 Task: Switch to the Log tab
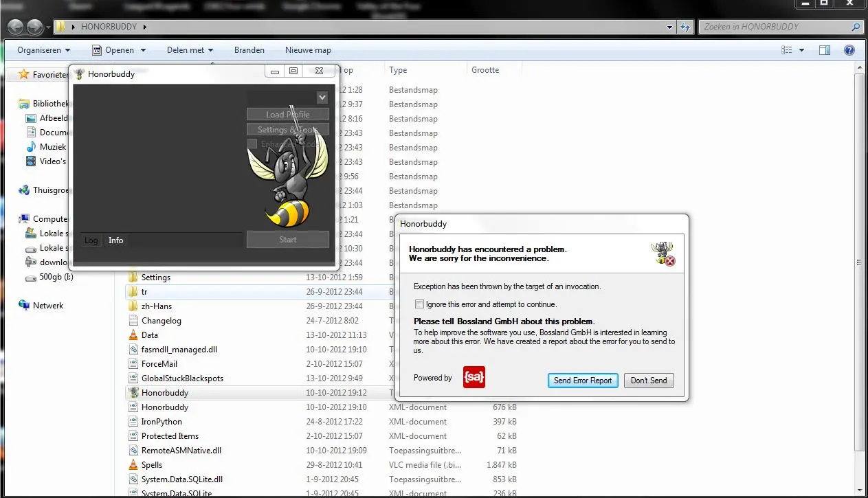click(91, 240)
